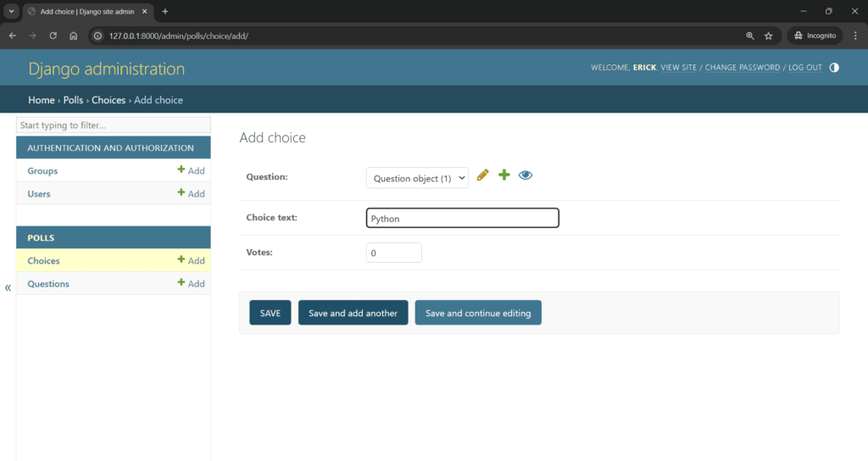Click the plus Add link next to Groups
Screen dimensions: 868x461
tap(191, 170)
